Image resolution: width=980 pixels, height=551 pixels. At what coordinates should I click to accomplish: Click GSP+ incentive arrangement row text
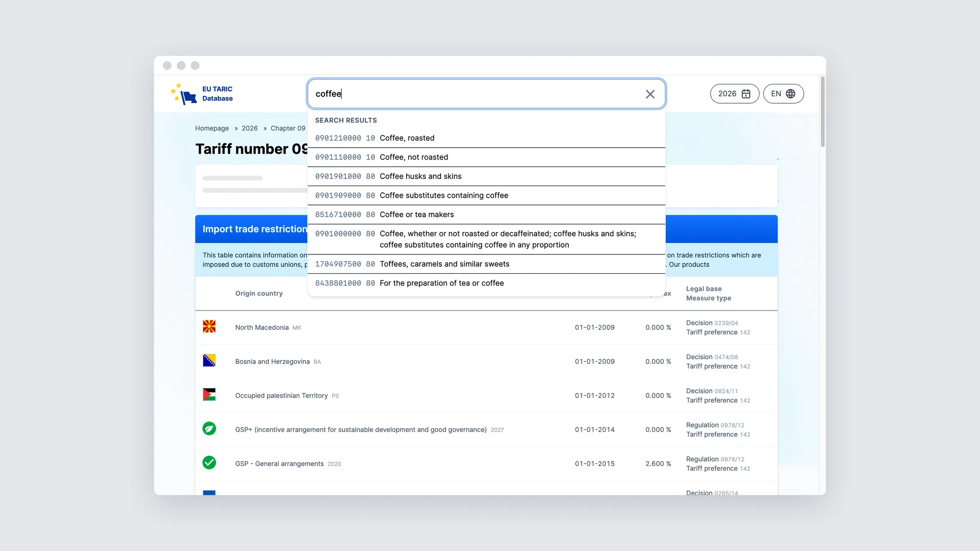click(x=361, y=430)
